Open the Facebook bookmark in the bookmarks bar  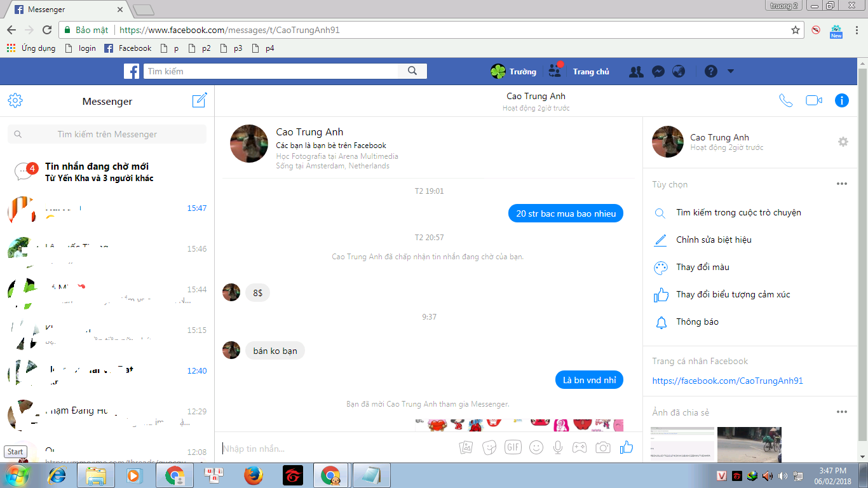pos(128,48)
